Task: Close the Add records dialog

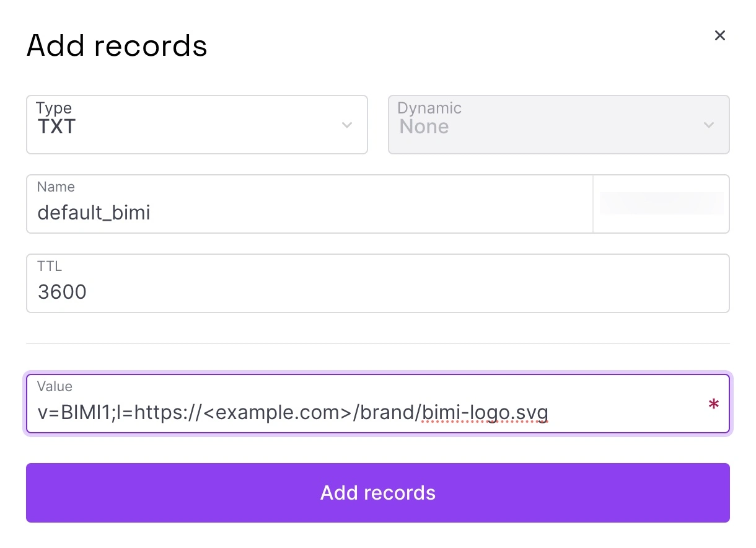Action: (x=719, y=35)
